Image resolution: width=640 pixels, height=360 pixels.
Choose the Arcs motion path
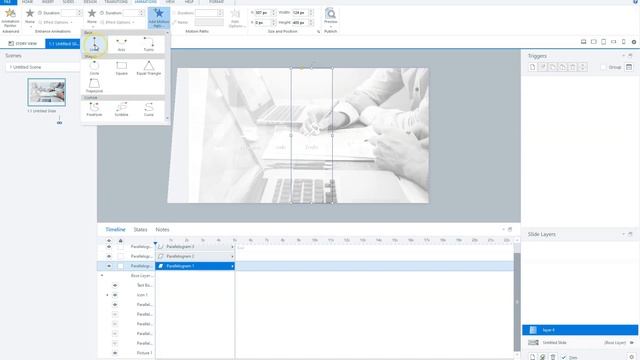point(121,44)
